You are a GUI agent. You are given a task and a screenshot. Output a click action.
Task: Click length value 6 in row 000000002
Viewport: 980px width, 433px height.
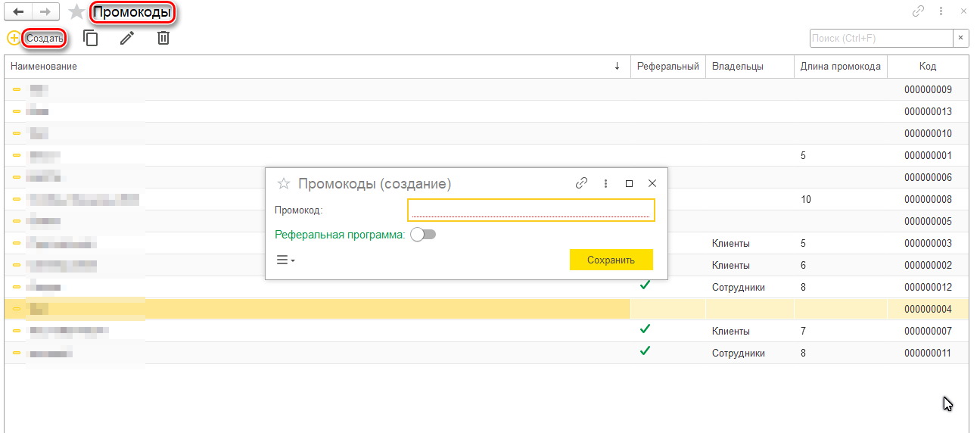pyautogui.click(x=803, y=266)
